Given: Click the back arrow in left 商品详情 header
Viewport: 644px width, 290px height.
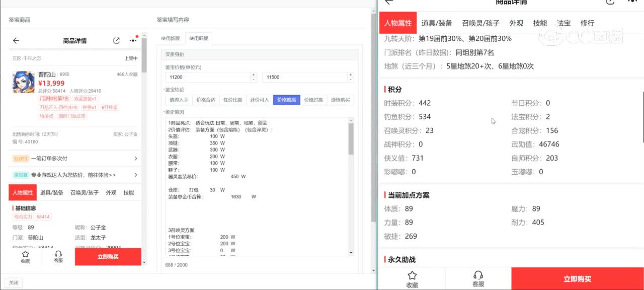Looking at the screenshot, I should [16, 41].
